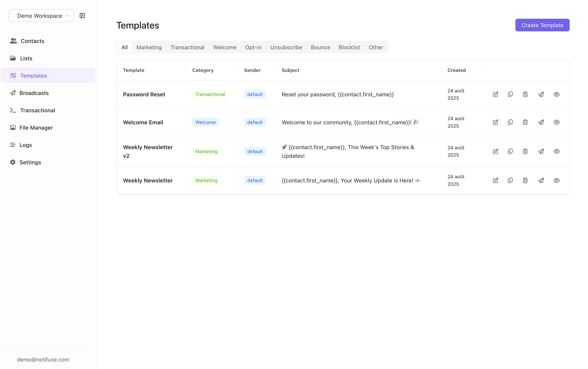Open File Manager in the sidebar
588x369 pixels.
point(48,128)
